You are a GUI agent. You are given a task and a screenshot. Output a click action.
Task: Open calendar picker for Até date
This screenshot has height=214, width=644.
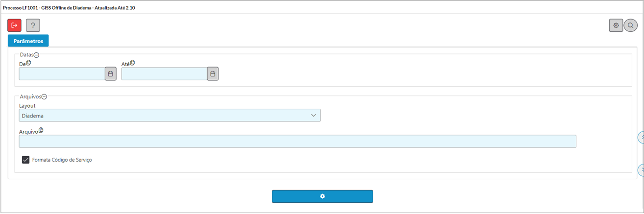click(213, 74)
